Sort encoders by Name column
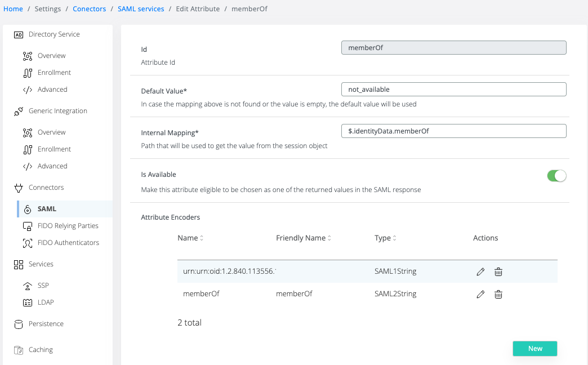The width and height of the screenshot is (588, 365). tap(190, 238)
